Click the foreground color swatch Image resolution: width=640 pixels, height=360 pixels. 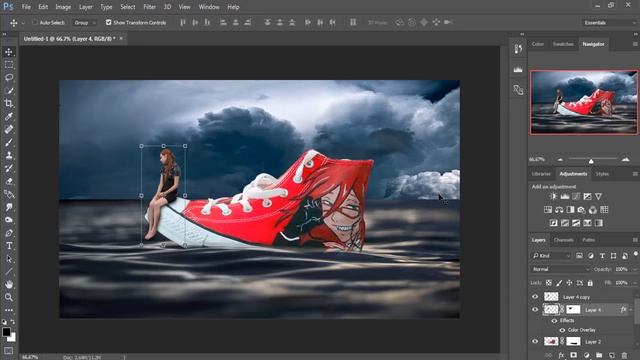(6, 332)
